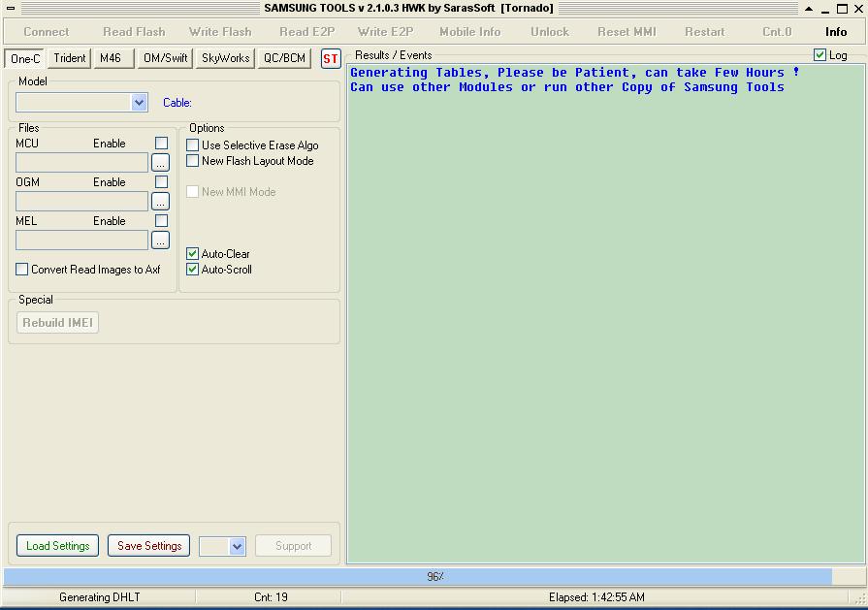Click the Info button
The image size is (868, 610).
(x=836, y=32)
